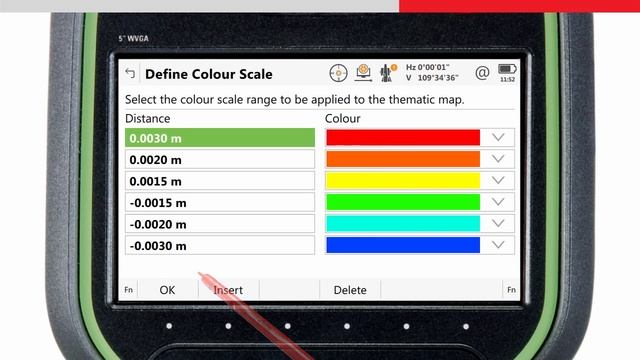Image resolution: width=640 pixels, height=360 pixels.
Task: Click the yellow colour swatch
Action: click(403, 180)
